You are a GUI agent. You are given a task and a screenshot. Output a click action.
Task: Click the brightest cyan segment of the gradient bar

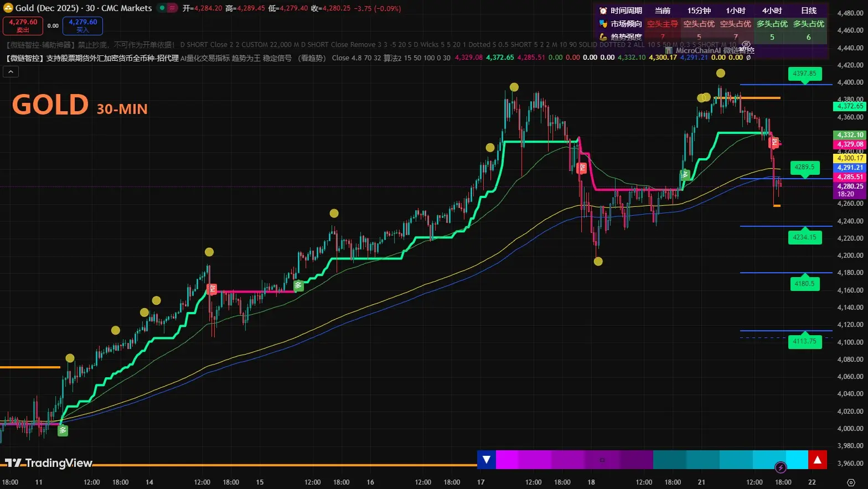[797, 460]
